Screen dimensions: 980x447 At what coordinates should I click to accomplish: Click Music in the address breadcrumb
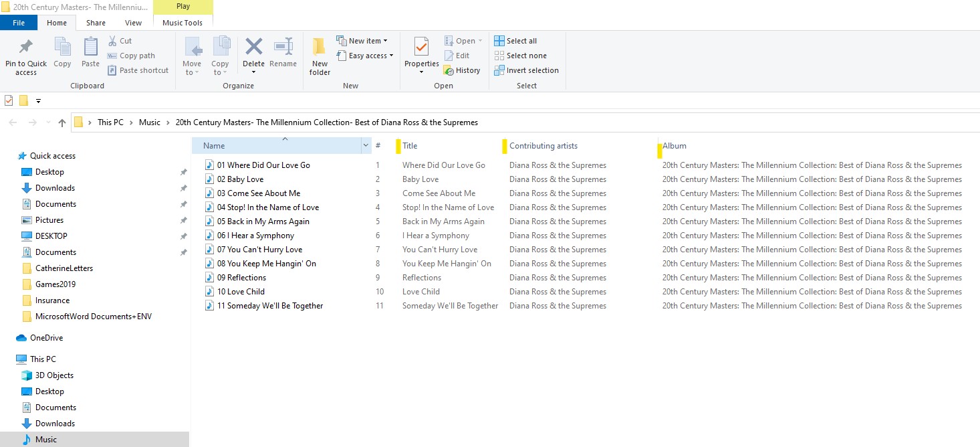point(150,122)
